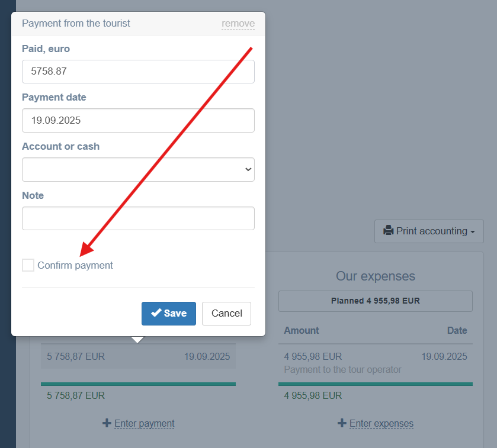The width and height of the screenshot is (497, 448).
Task: Click the remove link in popup header
Action: point(238,24)
